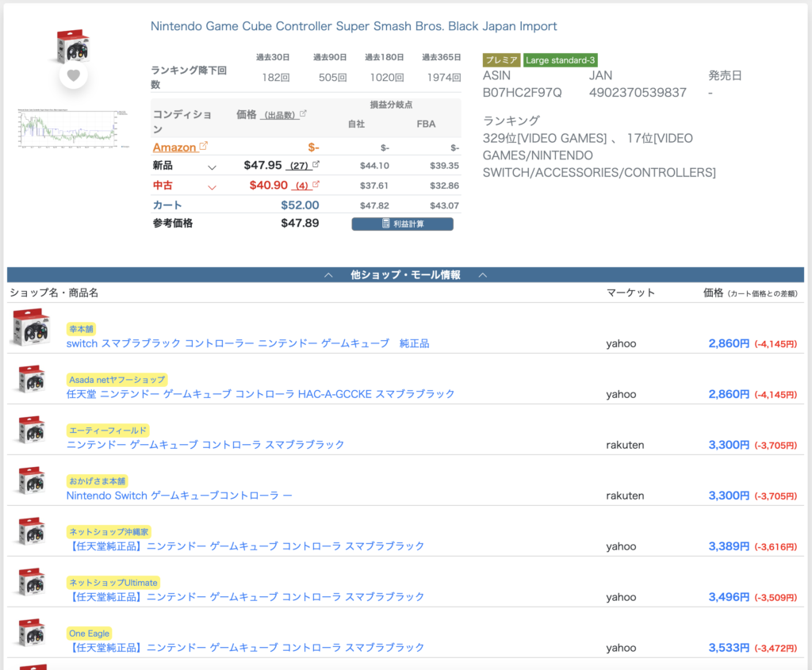812x670 pixels.
Task: Click the カート price $52.00
Action: click(300, 205)
